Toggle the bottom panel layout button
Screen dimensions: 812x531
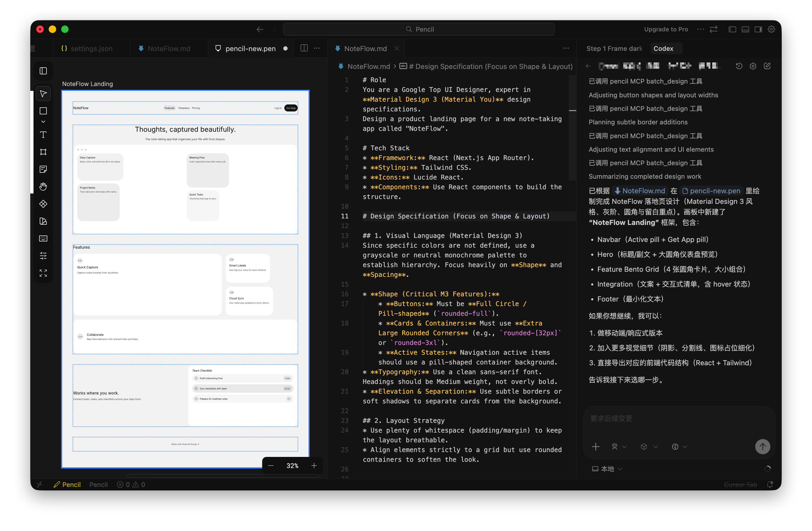click(x=745, y=29)
